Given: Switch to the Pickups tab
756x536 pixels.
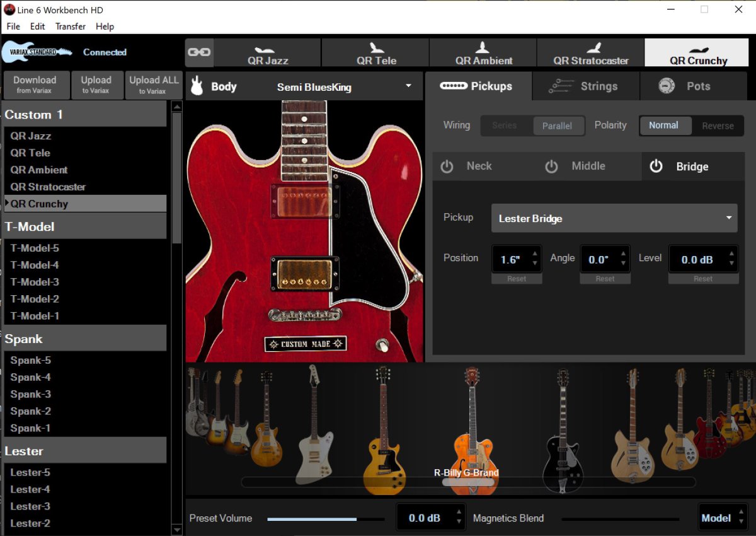Looking at the screenshot, I should pos(478,86).
